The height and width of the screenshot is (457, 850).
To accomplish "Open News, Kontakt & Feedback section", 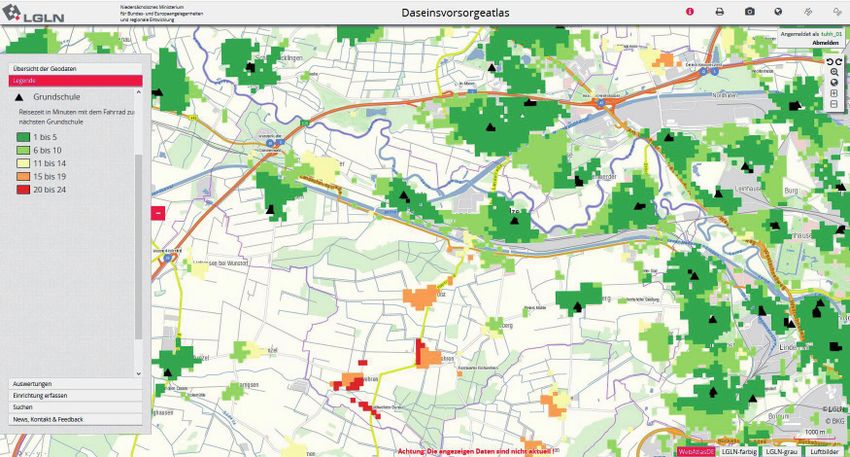I will point(76,419).
